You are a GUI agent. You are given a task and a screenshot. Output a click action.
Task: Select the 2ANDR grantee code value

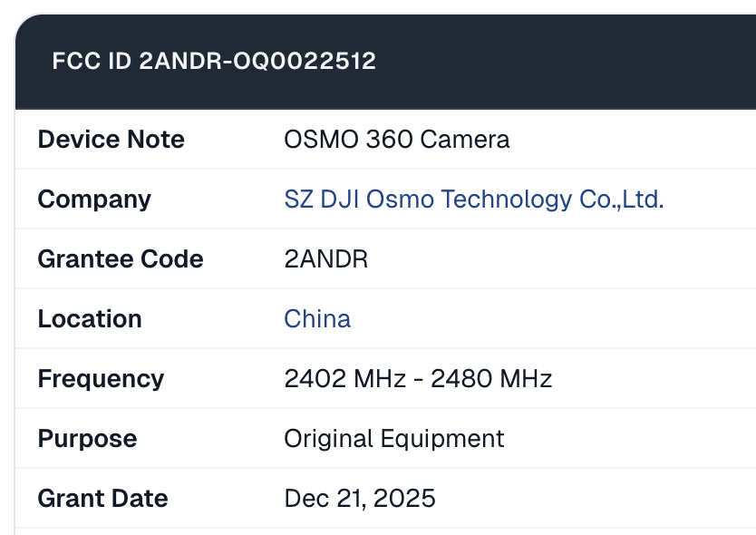326,259
